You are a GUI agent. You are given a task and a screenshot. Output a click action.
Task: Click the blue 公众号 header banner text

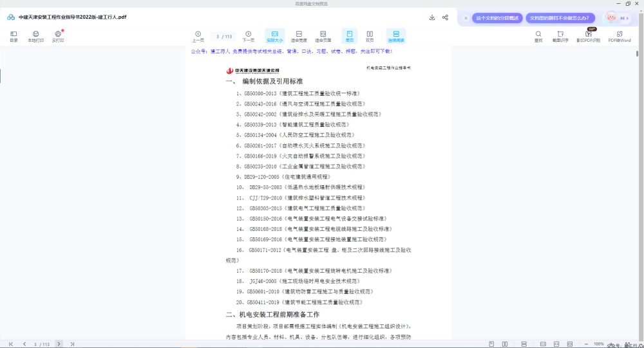(x=292, y=51)
